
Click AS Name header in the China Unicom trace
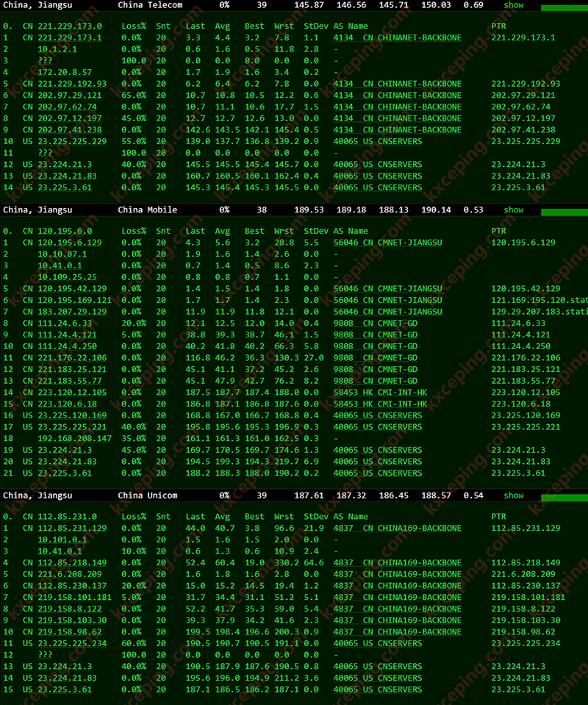(x=351, y=517)
